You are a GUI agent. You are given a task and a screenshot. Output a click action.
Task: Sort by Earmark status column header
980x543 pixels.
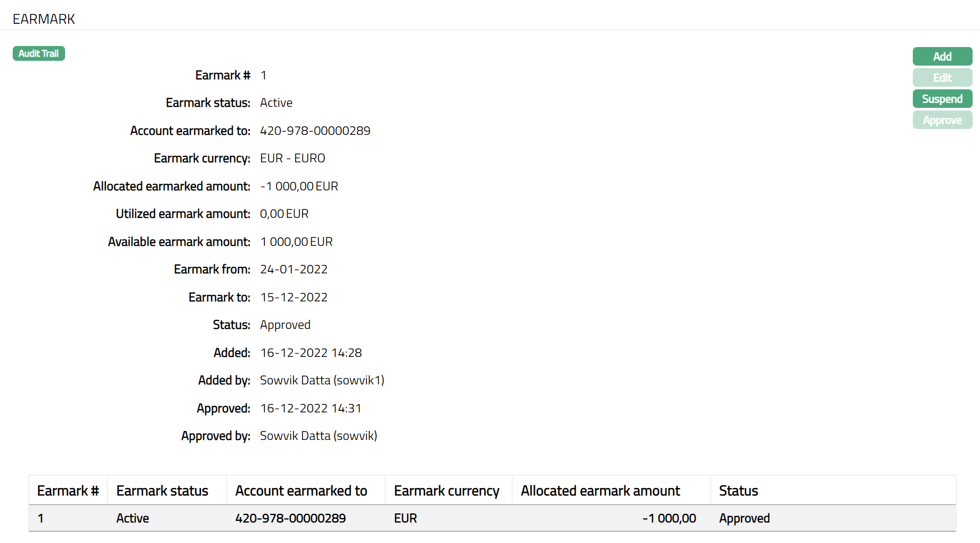(x=162, y=491)
